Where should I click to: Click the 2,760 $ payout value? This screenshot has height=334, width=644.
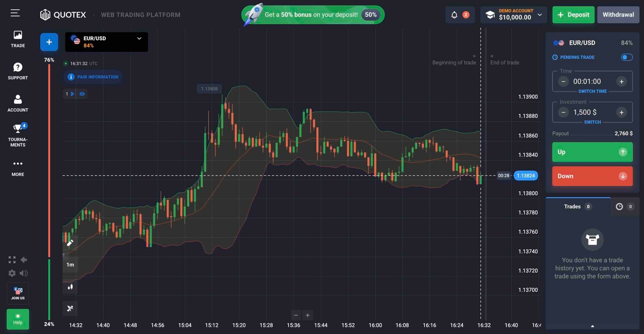(623, 134)
